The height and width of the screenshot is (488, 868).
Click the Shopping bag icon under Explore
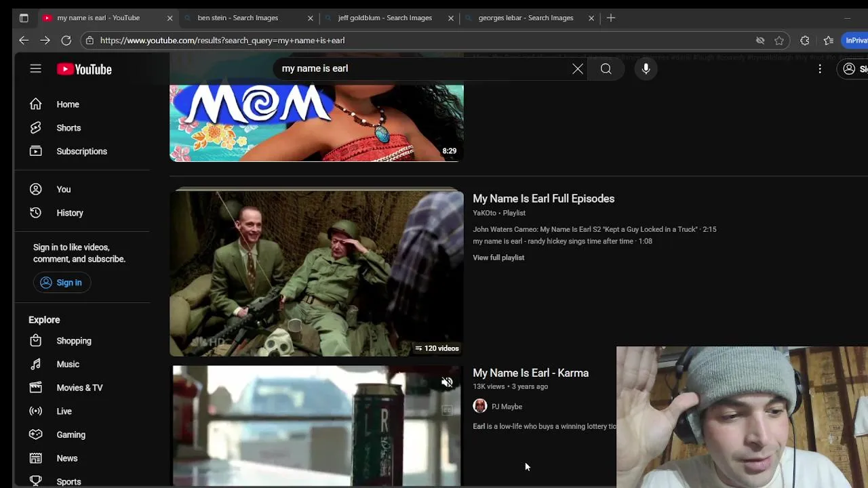[x=36, y=341]
